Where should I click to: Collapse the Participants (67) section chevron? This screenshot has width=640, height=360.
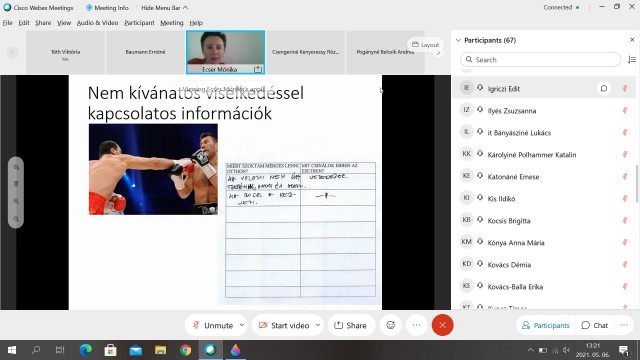(x=458, y=40)
